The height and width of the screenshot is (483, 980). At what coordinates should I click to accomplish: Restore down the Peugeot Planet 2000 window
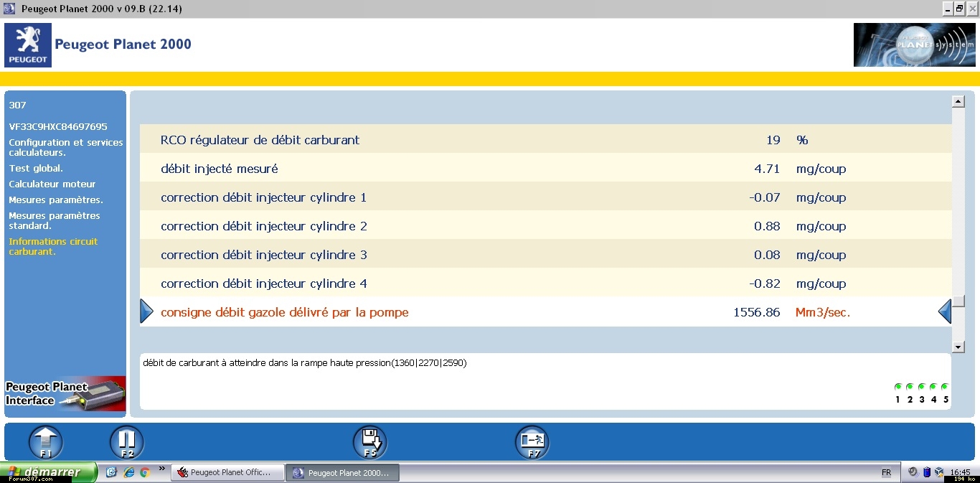959,9
